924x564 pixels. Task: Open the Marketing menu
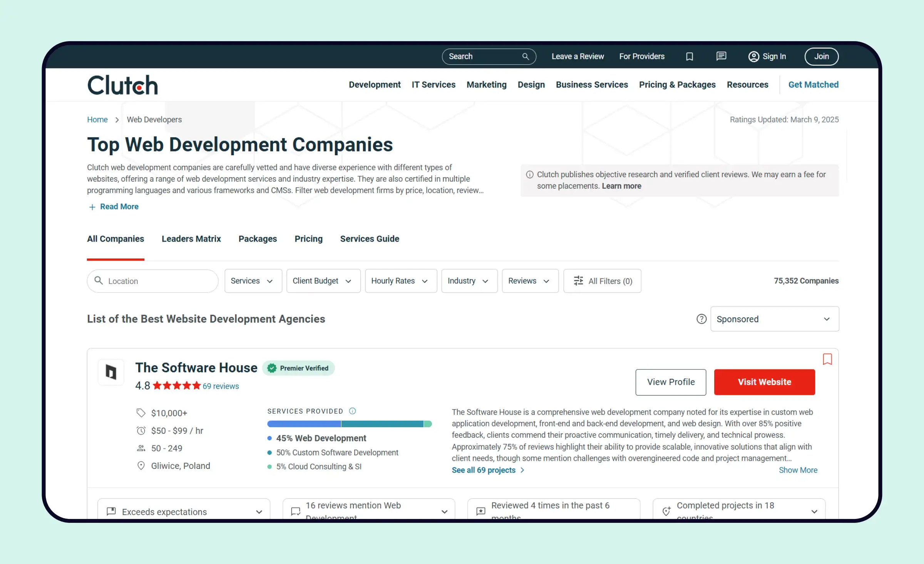[487, 85]
